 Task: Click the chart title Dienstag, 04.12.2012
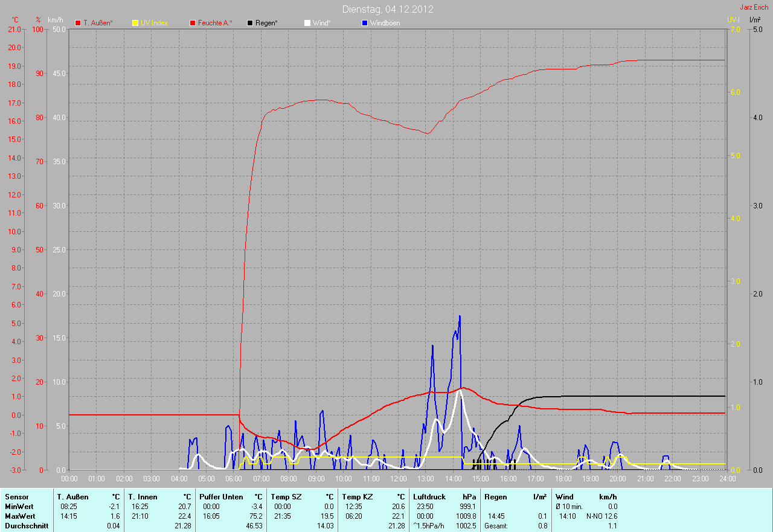tap(388, 9)
